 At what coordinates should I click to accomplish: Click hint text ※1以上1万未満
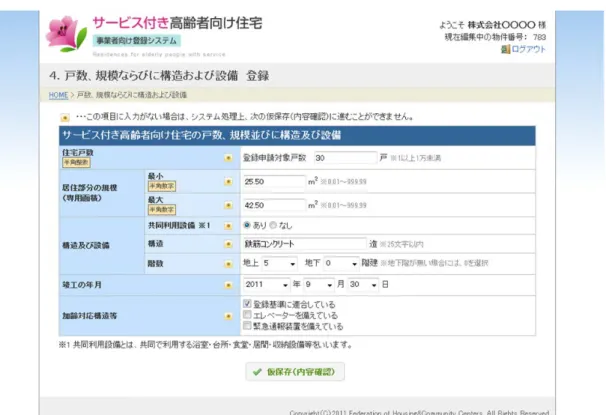click(415, 158)
